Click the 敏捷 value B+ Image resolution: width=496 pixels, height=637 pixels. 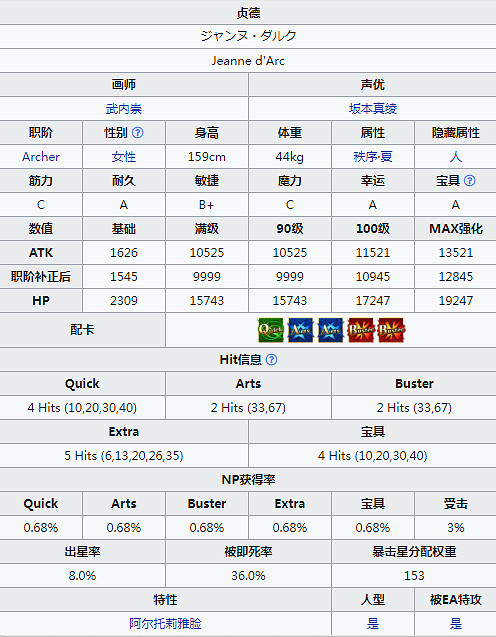click(x=207, y=204)
